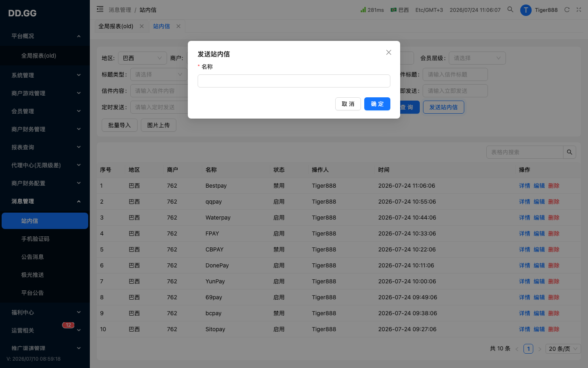The width and height of the screenshot is (588, 368).
Task: Focus the 信件内容 input field
Action: click(x=159, y=91)
